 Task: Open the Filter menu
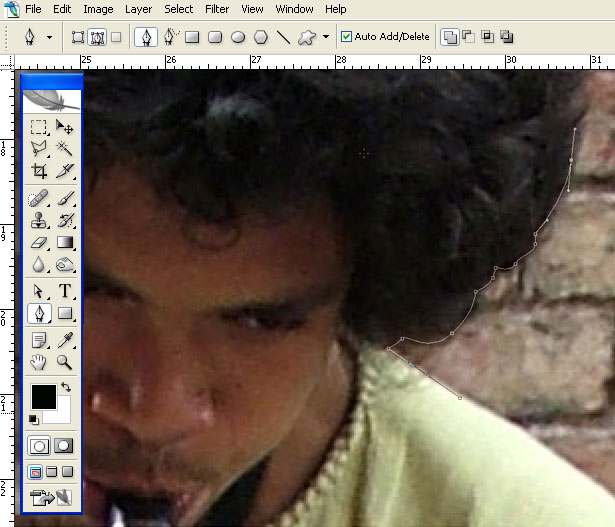pyautogui.click(x=217, y=9)
